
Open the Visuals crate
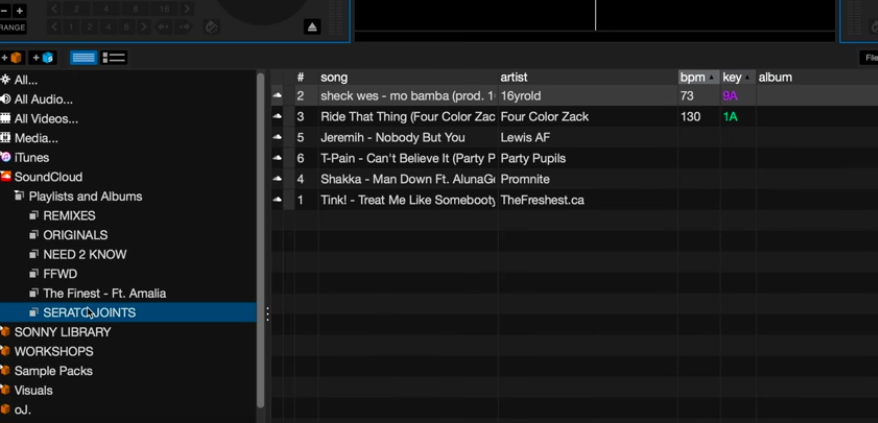click(x=33, y=390)
